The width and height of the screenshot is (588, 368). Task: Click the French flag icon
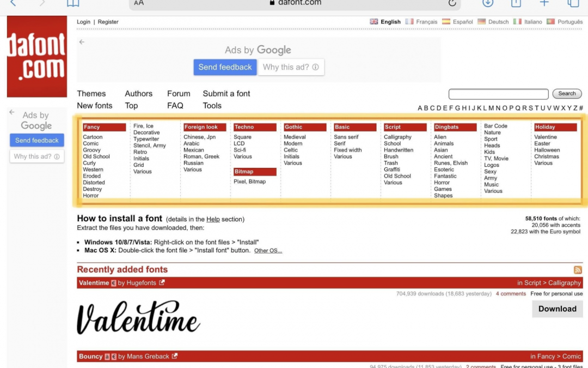409,21
